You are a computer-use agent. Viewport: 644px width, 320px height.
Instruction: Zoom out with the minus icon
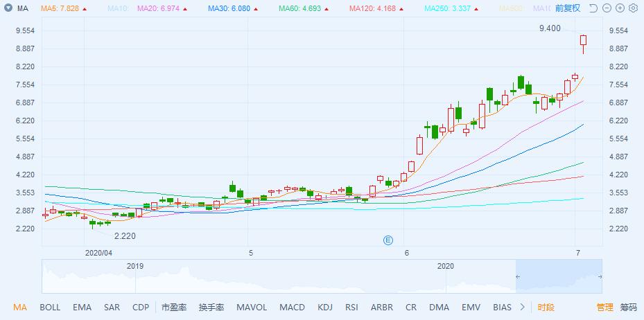coord(607,8)
